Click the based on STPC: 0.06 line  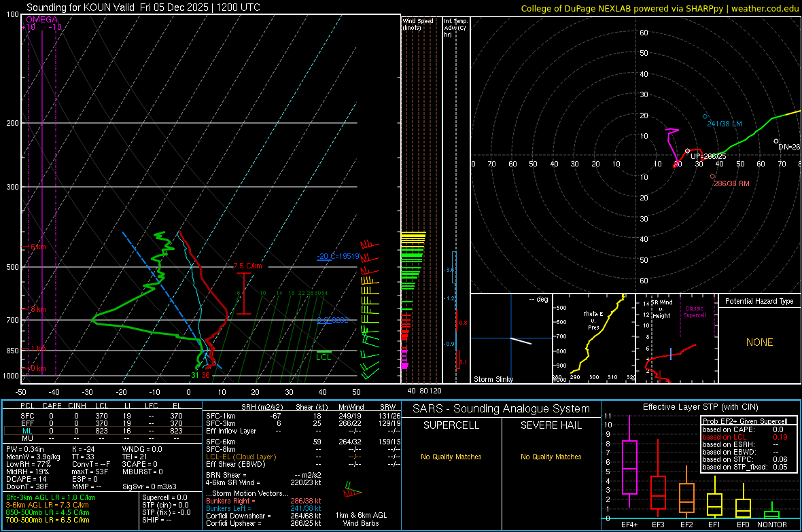click(745, 459)
